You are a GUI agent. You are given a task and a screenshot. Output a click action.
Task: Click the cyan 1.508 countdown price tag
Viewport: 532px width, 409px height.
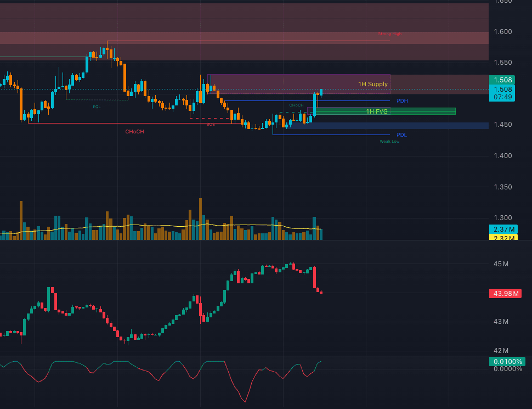[x=502, y=93]
